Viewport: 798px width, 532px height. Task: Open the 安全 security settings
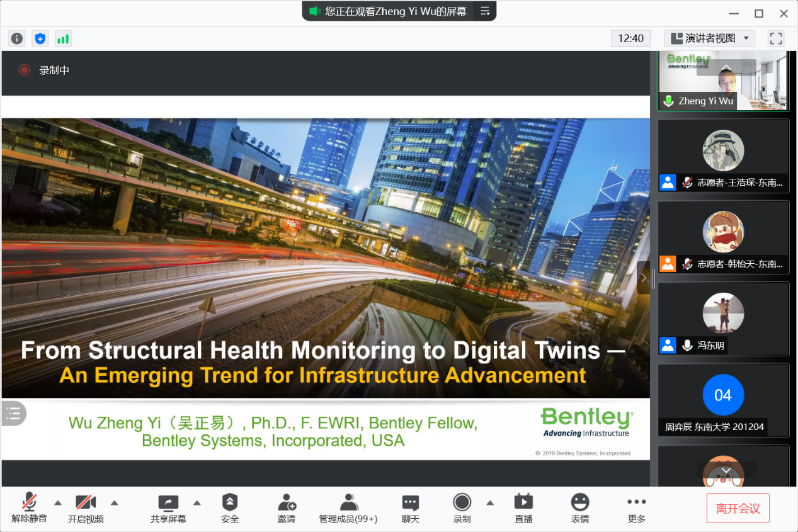point(230,508)
